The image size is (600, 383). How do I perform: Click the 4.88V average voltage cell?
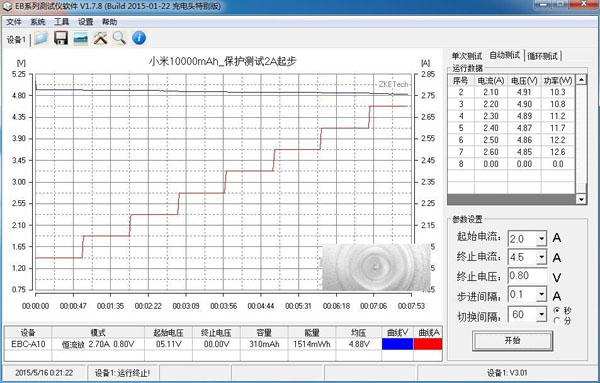click(359, 344)
